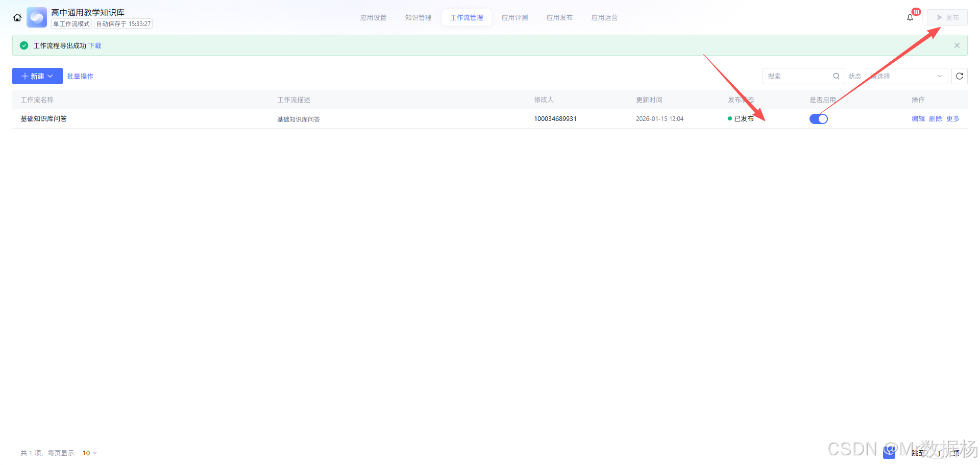Toggle 基础知识库问答 enabled switch

819,119
